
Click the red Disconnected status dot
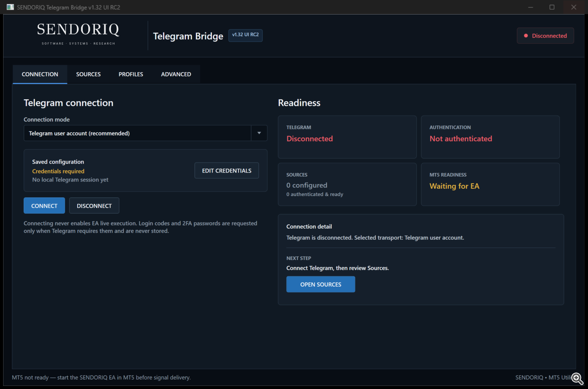coord(526,36)
